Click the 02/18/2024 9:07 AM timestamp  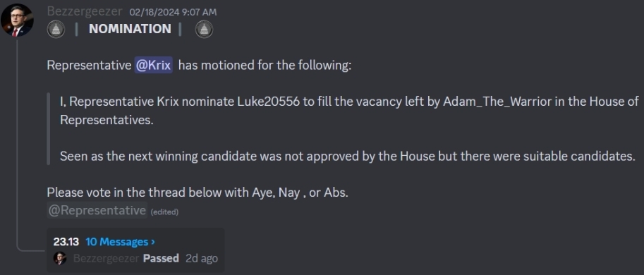click(x=173, y=12)
